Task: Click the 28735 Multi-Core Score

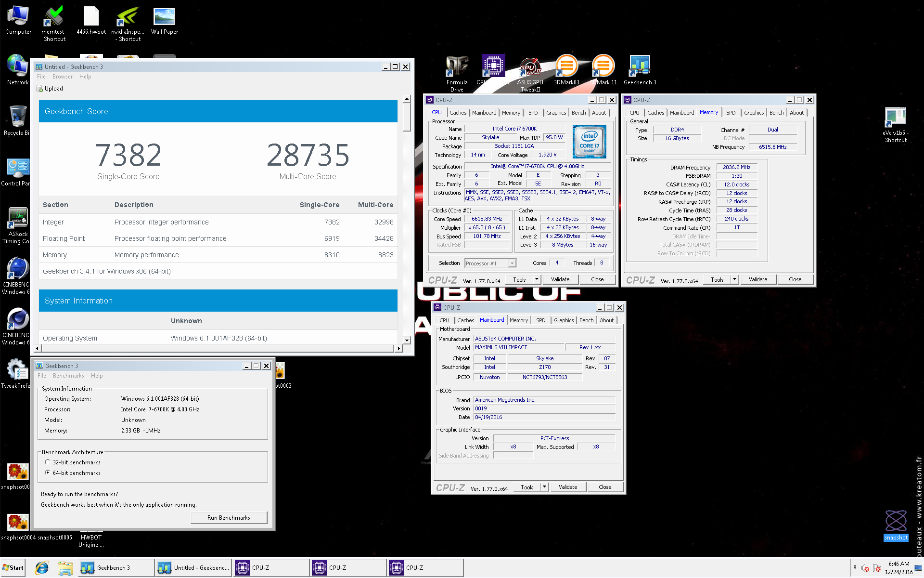Action: 308,155
